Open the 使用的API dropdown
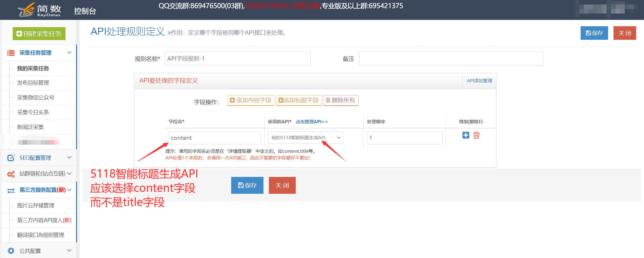 pyautogui.click(x=305, y=137)
